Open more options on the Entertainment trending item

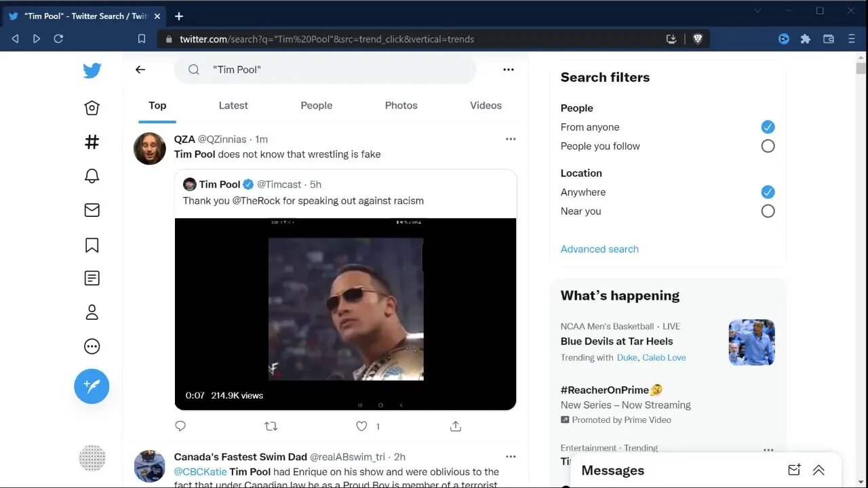click(768, 449)
